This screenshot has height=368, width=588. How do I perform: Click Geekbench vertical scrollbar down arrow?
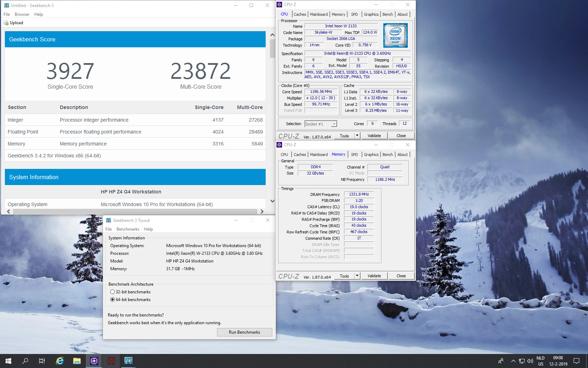[x=272, y=201]
